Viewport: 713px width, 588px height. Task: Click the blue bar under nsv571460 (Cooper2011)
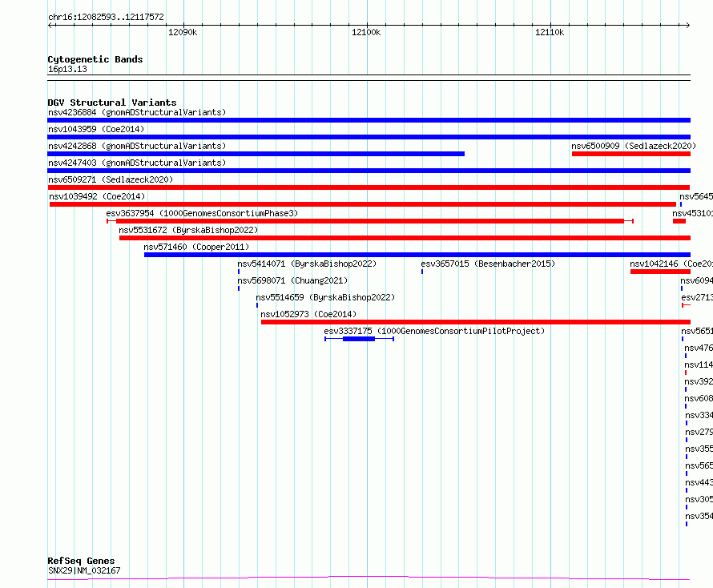coord(417,255)
